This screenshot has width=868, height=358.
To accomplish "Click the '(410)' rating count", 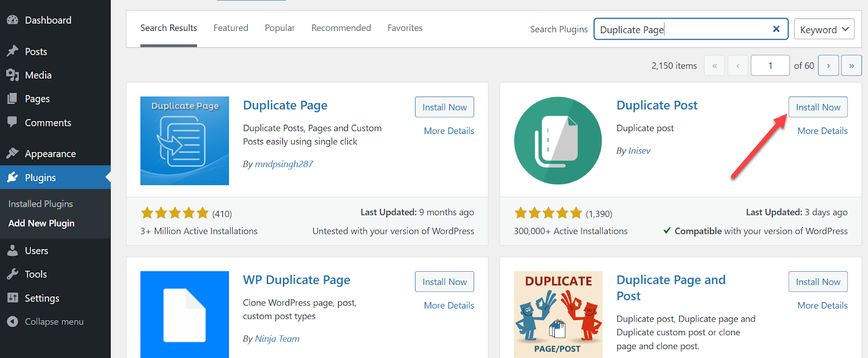I will tap(222, 214).
